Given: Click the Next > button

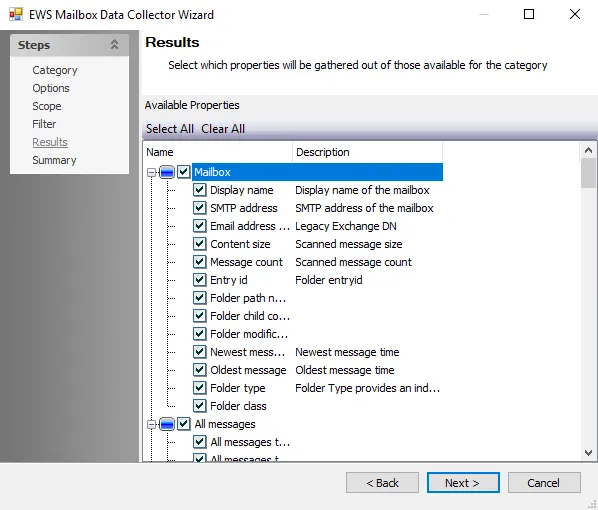Looking at the screenshot, I should point(463,483).
